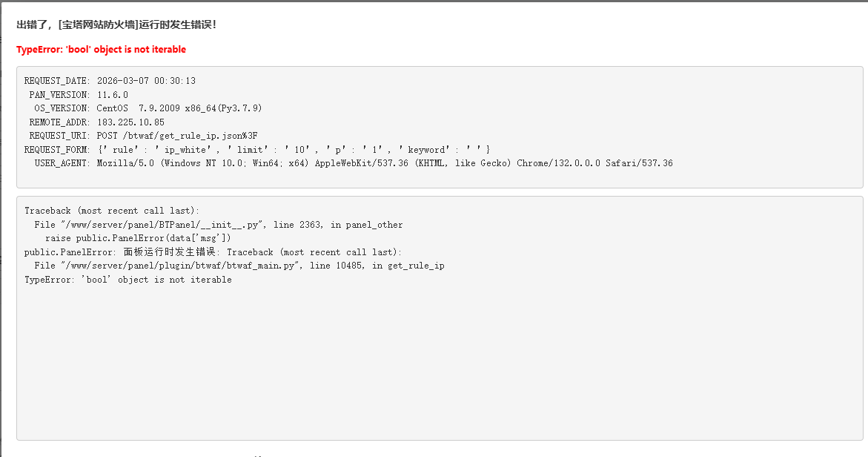Click the USER_AGENT Mozilla string
Screen dimensions: 868x457
pyautogui.click(x=385, y=163)
